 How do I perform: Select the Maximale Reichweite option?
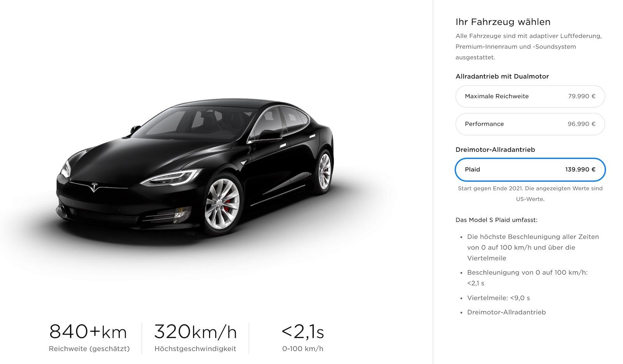pos(530,97)
